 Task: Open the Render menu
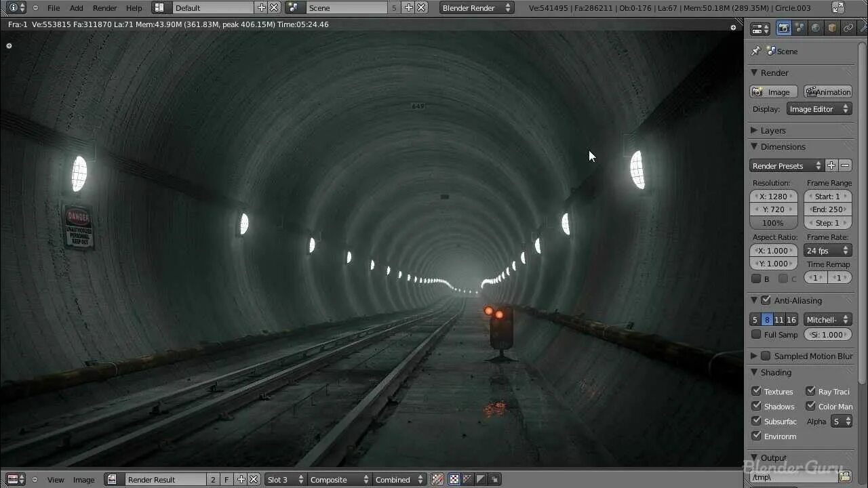click(104, 7)
